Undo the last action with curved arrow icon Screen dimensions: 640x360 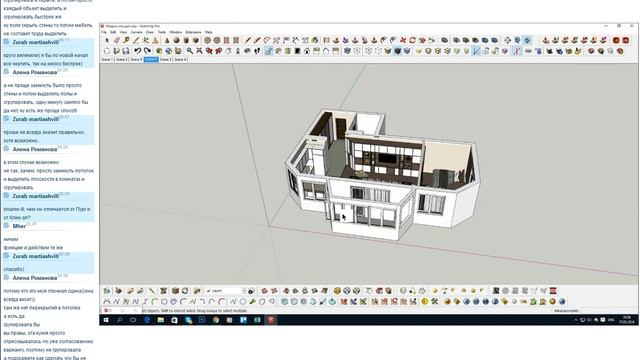click(138, 51)
